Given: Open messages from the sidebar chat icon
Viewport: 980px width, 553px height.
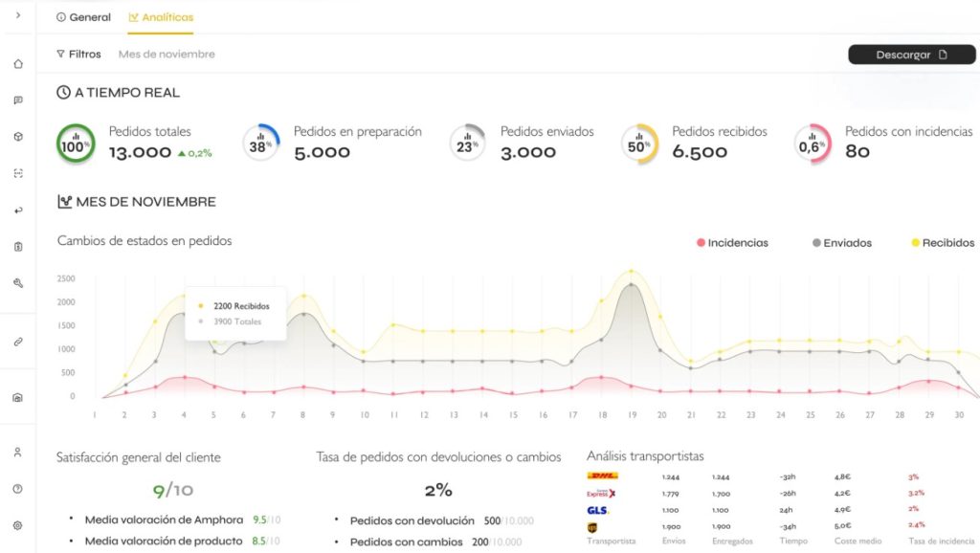Looking at the screenshot, I should [18, 100].
